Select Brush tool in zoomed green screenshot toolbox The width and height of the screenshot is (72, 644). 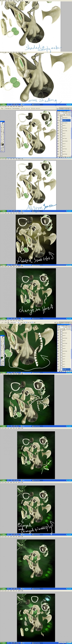tap(3, 344)
